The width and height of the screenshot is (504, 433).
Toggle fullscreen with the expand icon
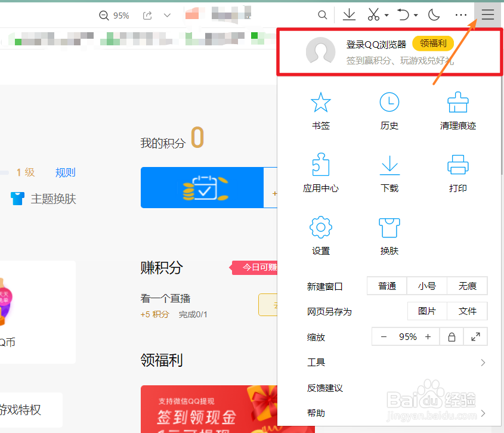pyautogui.click(x=475, y=336)
